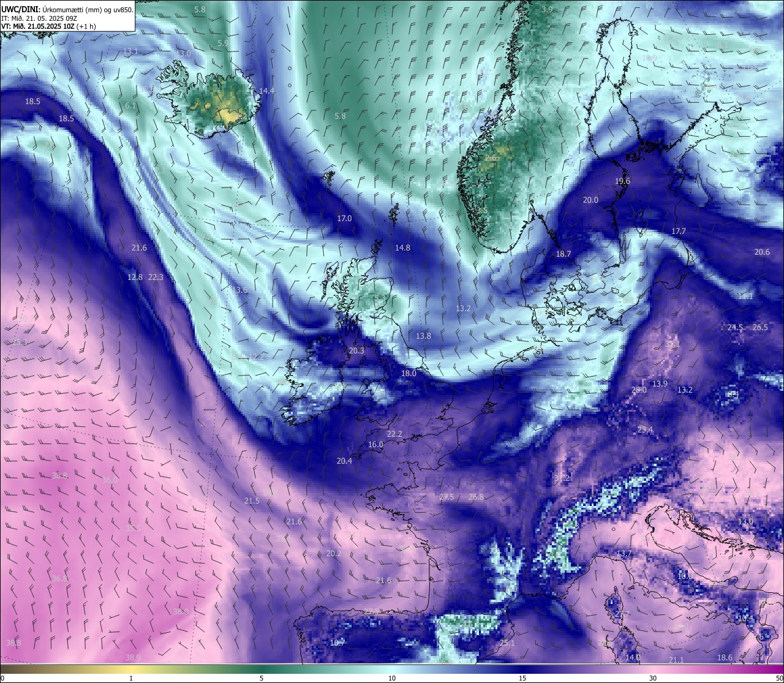Click the 26.8 value over eastern France
Screen dimensions: 784x683
[476, 497]
